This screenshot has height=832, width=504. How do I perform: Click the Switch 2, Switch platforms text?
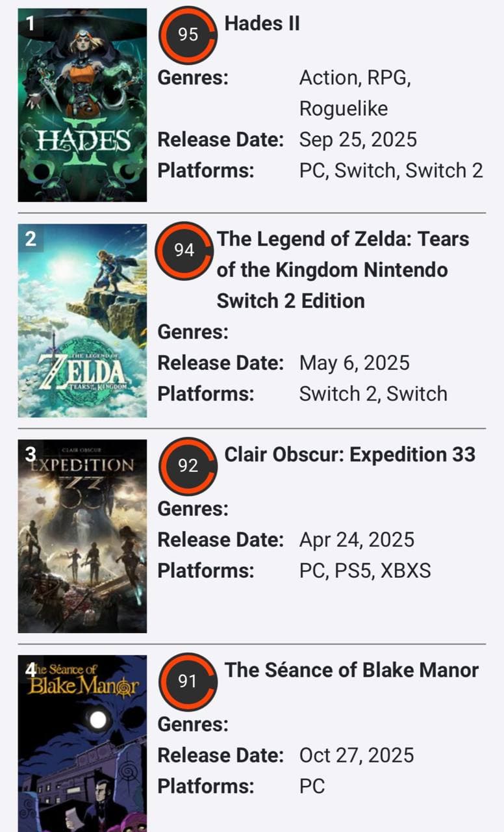click(x=373, y=394)
